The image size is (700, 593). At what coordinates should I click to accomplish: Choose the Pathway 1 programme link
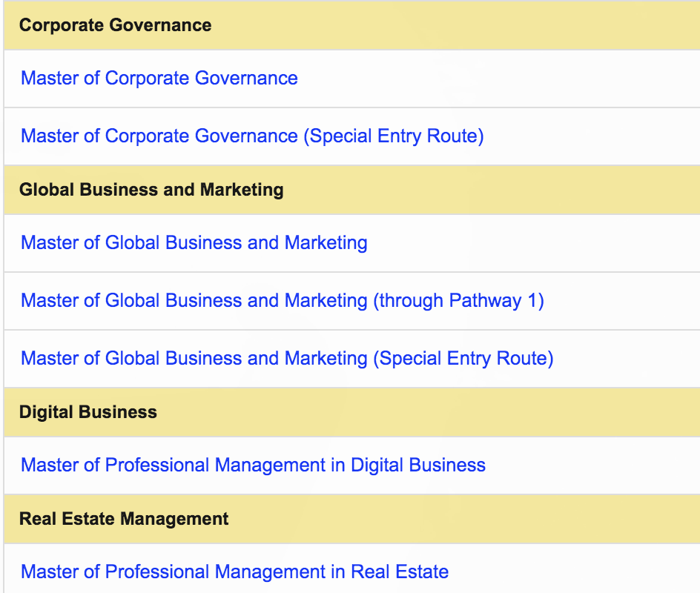[x=283, y=301]
